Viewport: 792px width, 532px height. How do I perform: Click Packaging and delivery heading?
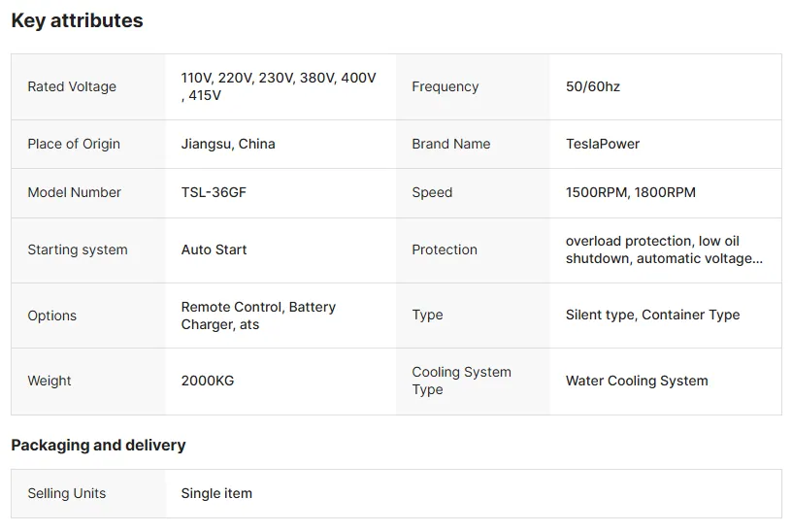click(98, 445)
